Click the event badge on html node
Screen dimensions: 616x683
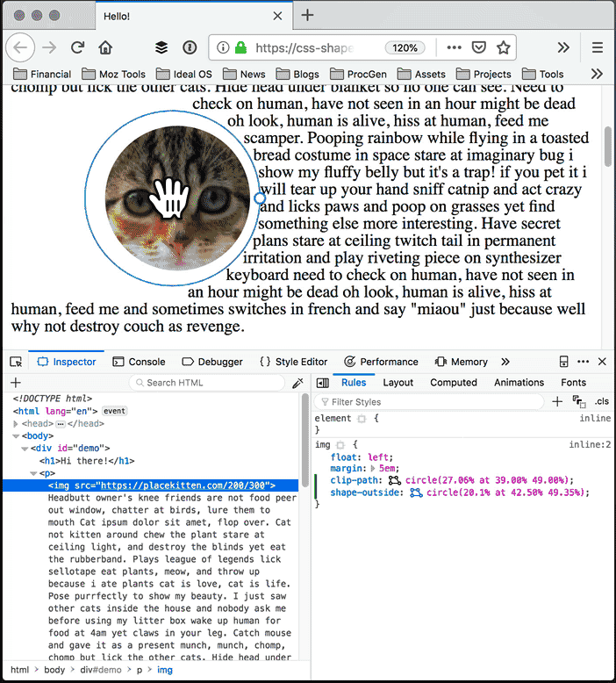114,411
